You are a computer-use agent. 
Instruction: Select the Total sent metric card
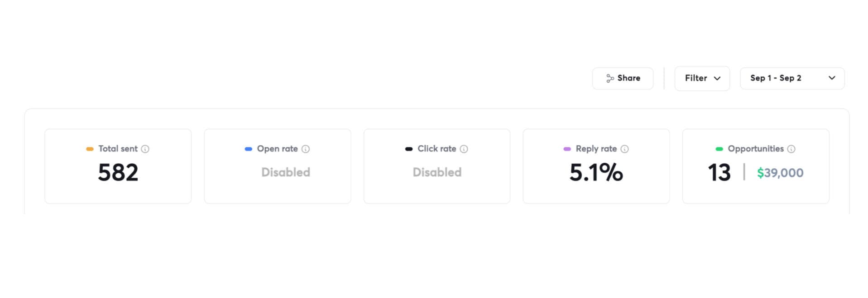tap(118, 166)
